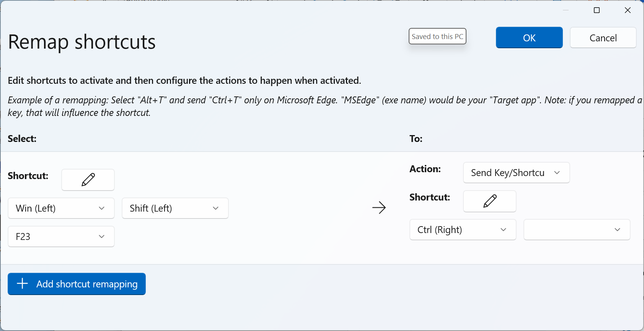
Task: Click the Select: column label
Action: 22,139
